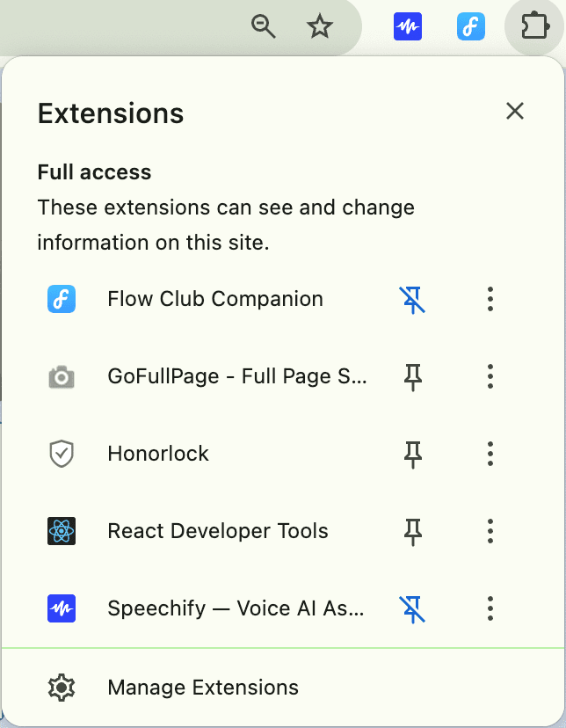Unpin Speechify from the toolbar
This screenshot has width=566, height=728.
tap(412, 608)
